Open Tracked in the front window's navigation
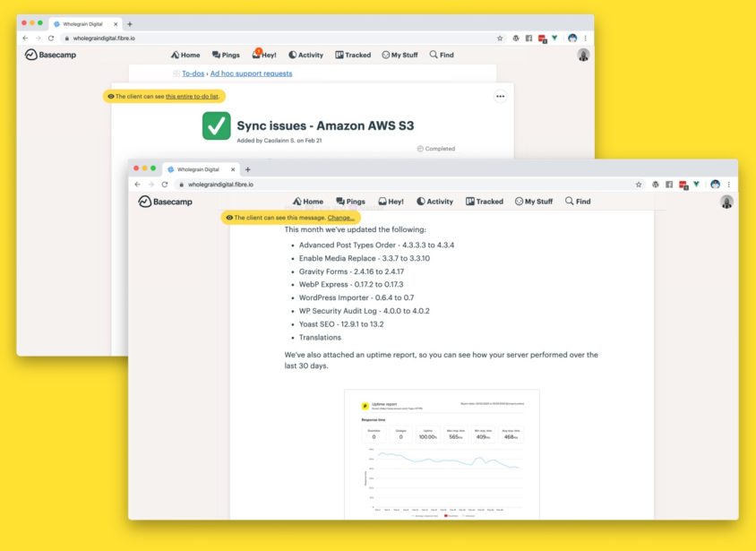This screenshot has height=551, width=756. point(485,202)
